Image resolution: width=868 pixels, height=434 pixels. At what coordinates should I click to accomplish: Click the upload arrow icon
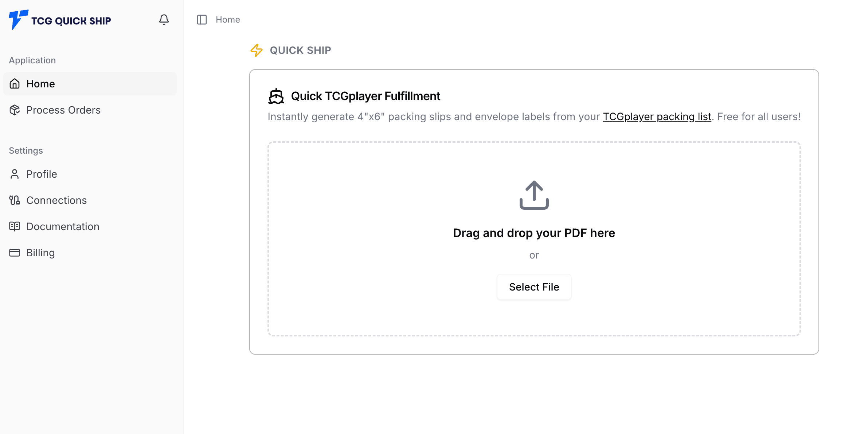534,195
